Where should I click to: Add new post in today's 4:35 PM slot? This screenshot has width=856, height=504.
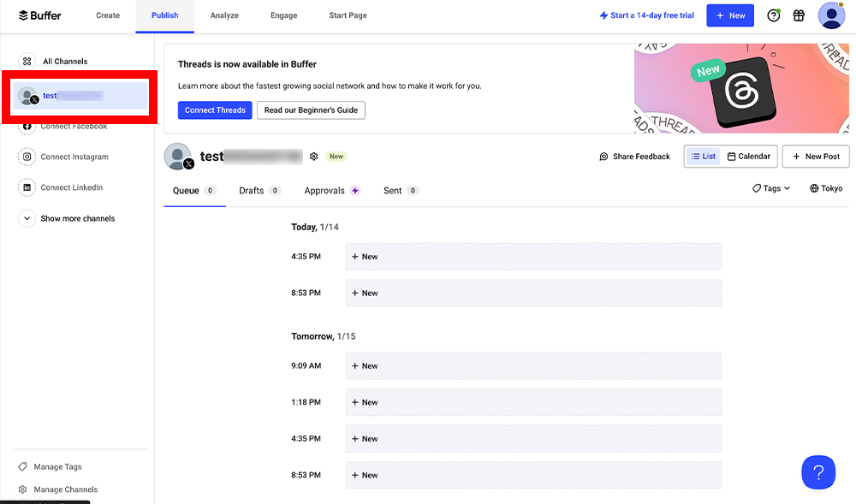(x=533, y=257)
